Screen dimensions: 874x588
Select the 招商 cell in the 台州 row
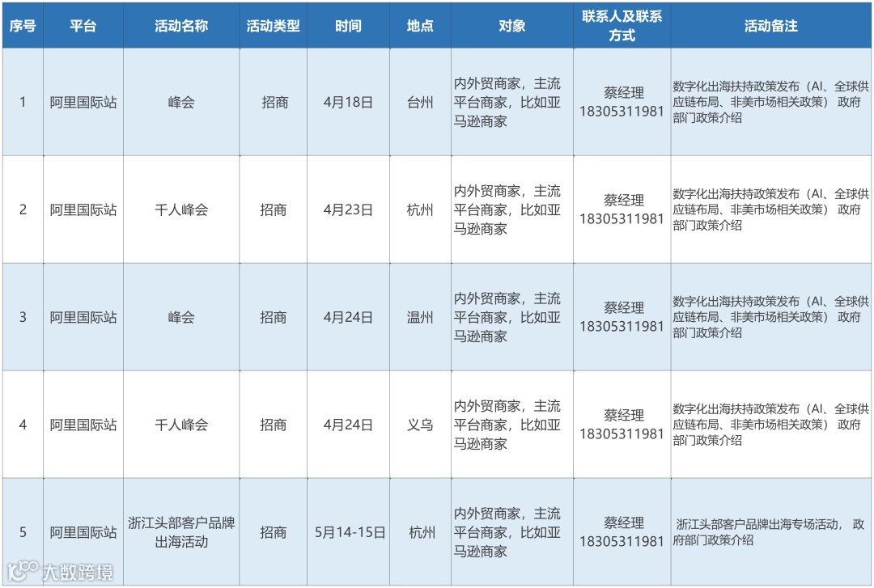click(x=274, y=102)
